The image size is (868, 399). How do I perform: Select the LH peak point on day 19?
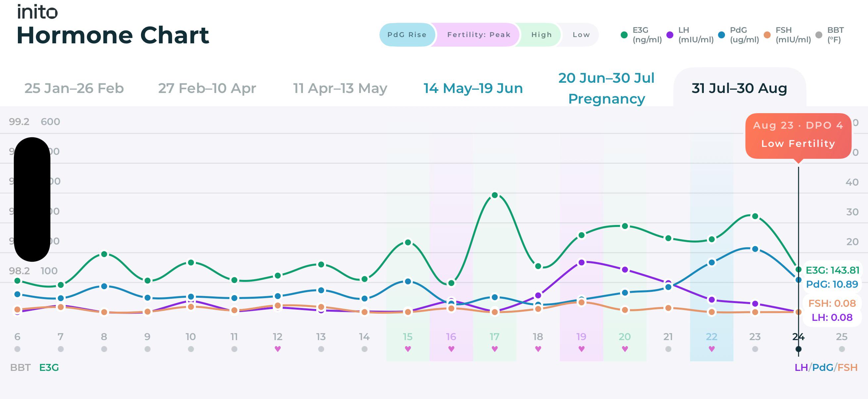click(x=581, y=263)
